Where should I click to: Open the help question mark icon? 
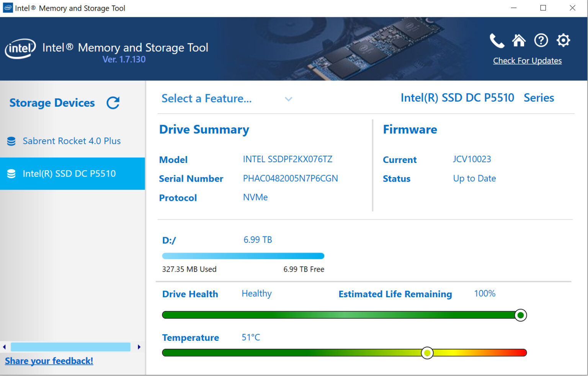pos(541,40)
